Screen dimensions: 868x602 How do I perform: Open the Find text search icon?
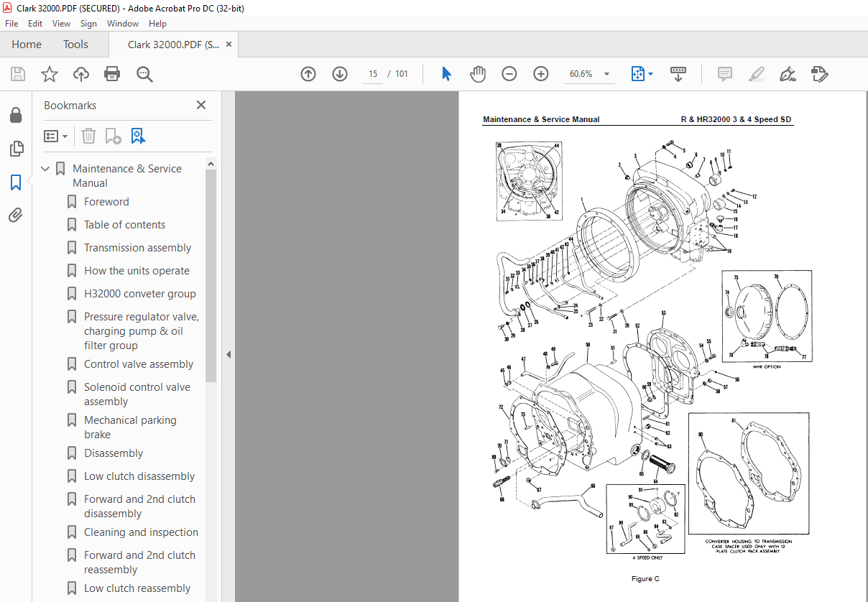pos(144,74)
